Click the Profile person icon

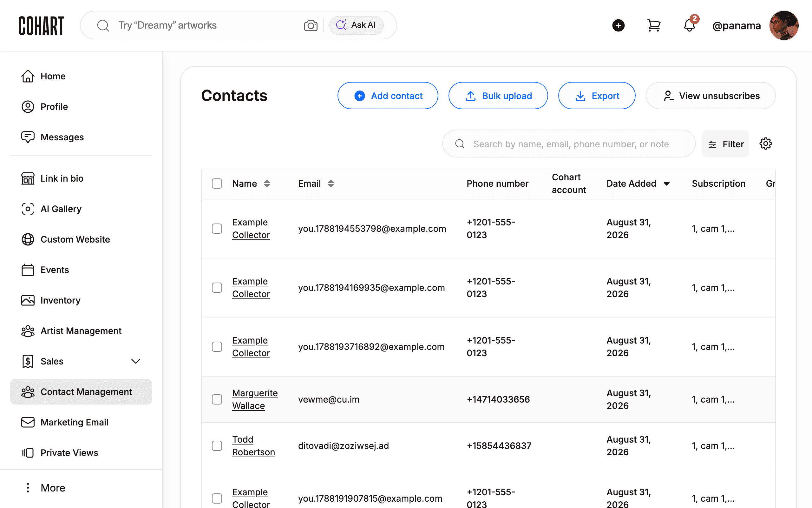pyautogui.click(x=28, y=107)
